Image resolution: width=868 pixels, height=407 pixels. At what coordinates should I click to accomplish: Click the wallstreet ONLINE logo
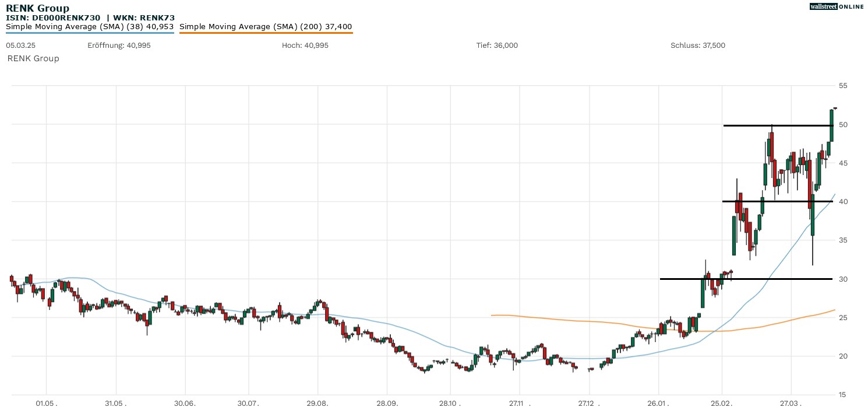click(x=837, y=6)
